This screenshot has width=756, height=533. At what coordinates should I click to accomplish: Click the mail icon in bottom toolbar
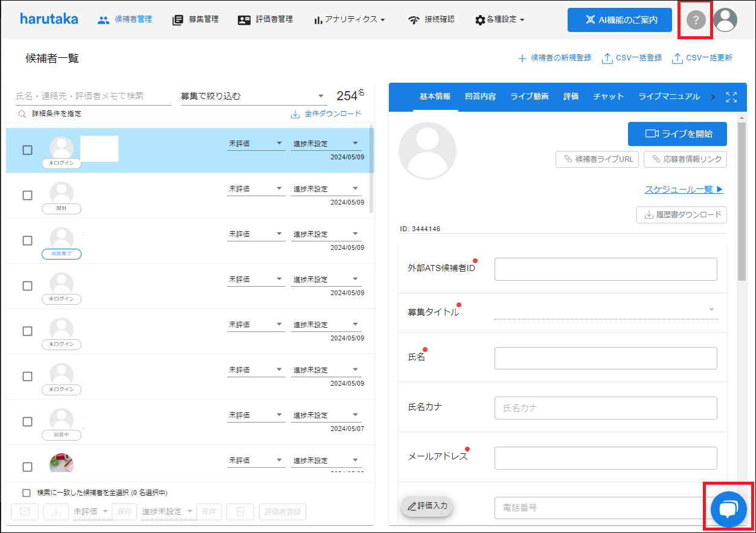point(25,511)
